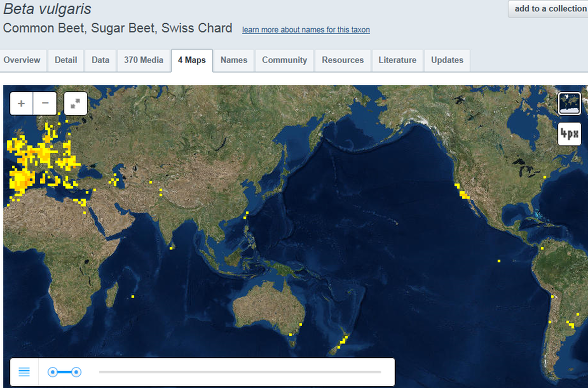Click 'Common Beet, Sugar Beet, Swiss Chard' text
Viewport: 588px width, 388px height.
coord(118,28)
